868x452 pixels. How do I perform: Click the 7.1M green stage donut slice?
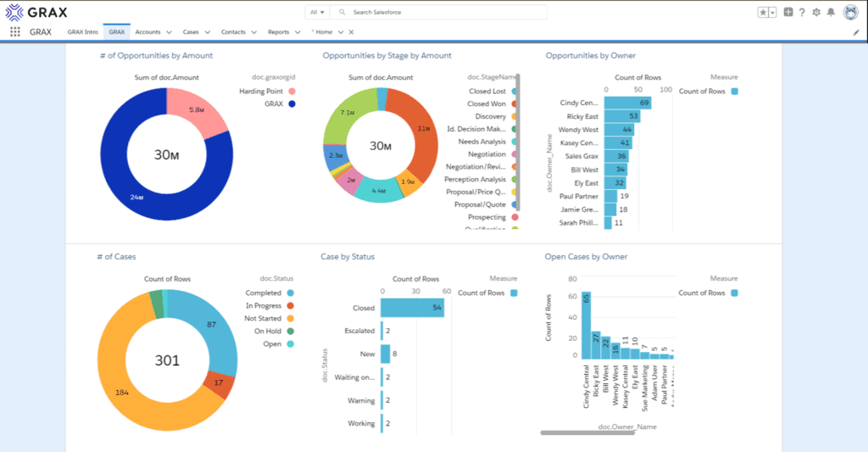tap(346, 114)
